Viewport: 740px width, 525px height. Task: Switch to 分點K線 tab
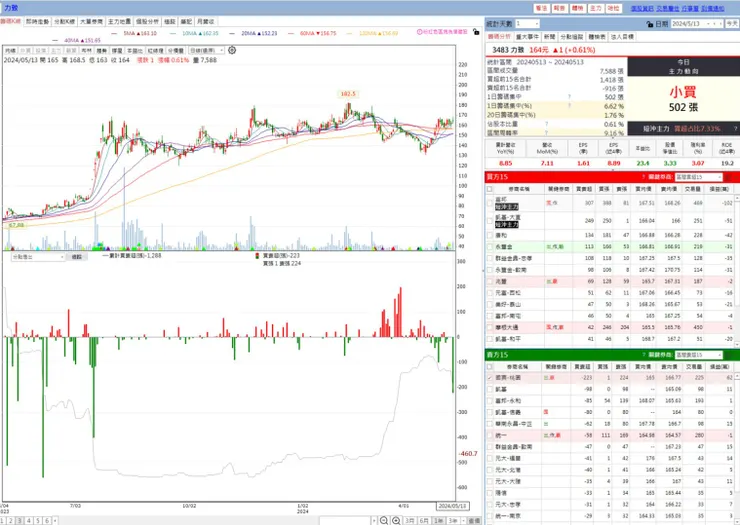64,22
